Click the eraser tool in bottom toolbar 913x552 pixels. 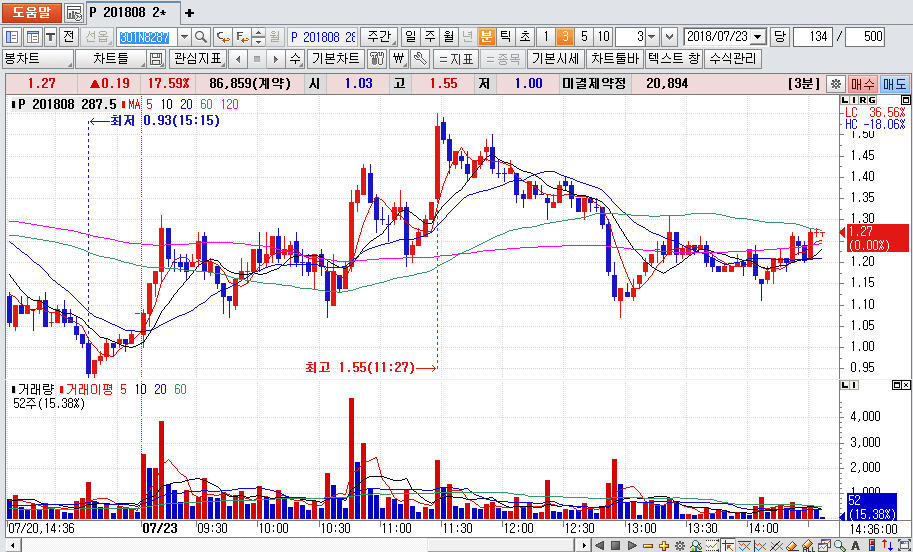click(x=792, y=545)
